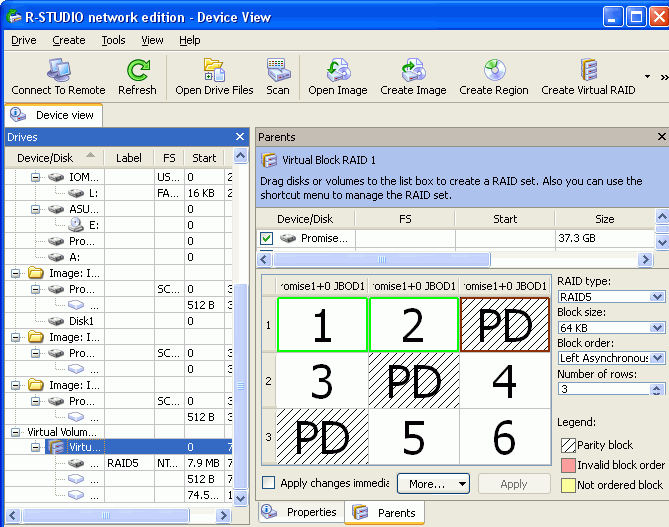Start a Scan from the toolbar
The height and width of the screenshot is (527, 669).
click(x=278, y=71)
